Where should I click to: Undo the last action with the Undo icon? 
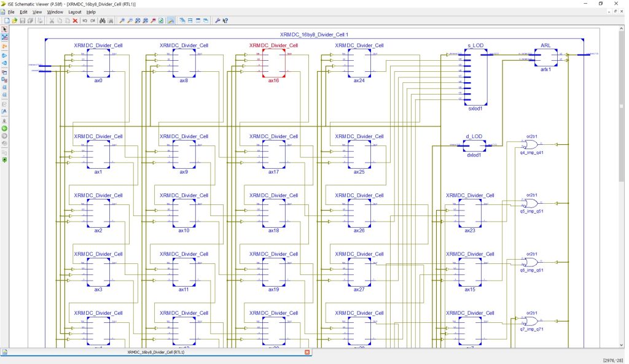tap(85, 20)
